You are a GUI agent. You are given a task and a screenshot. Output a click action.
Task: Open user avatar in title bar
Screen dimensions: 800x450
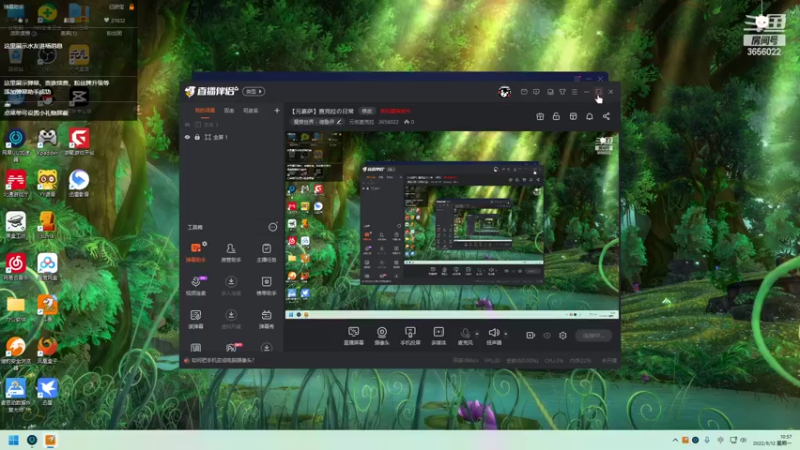pos(505,92)
